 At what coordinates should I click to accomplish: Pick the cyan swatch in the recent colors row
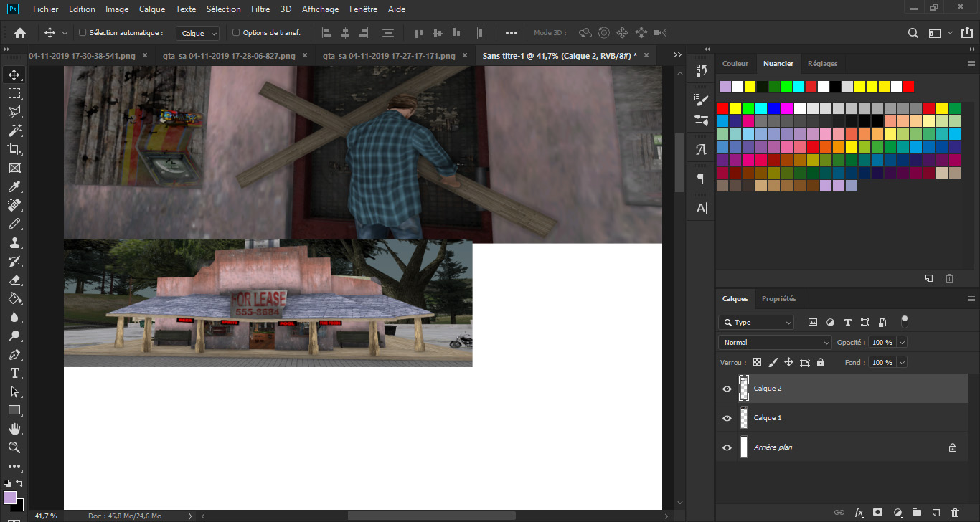tap(798, 86)
